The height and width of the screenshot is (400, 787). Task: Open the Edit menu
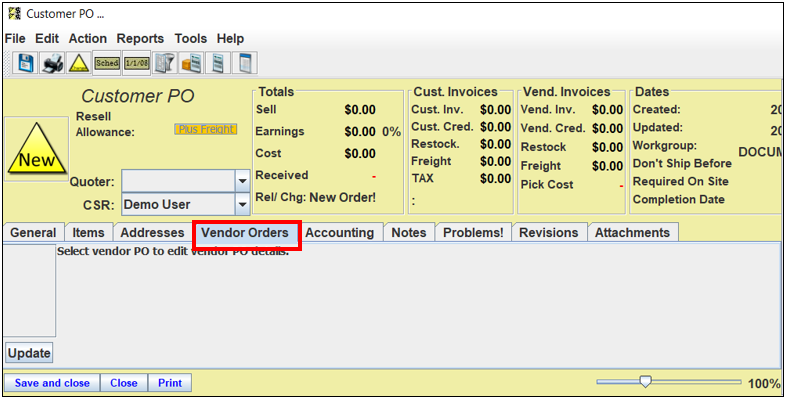[47, 39]
